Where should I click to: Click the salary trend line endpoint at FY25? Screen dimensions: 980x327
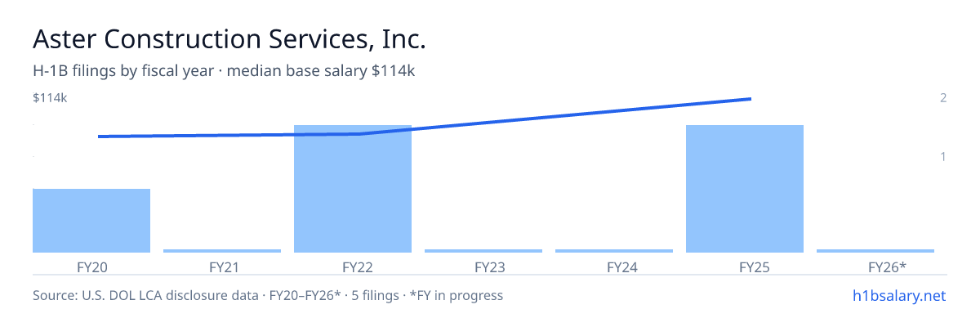(750, 99)
